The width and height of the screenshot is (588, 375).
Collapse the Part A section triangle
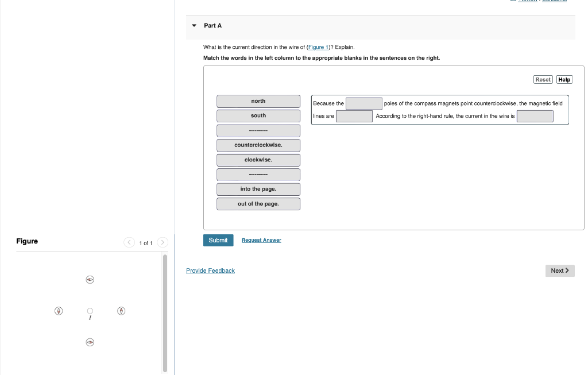194,25
